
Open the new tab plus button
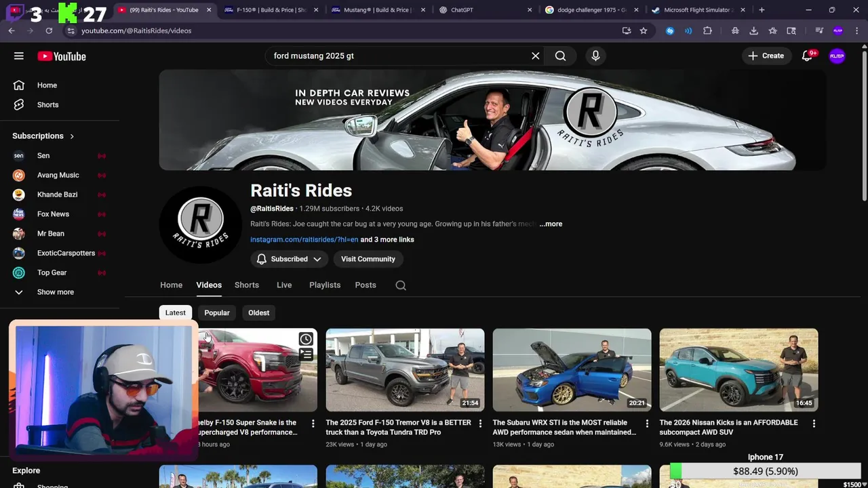coord(762,10)
